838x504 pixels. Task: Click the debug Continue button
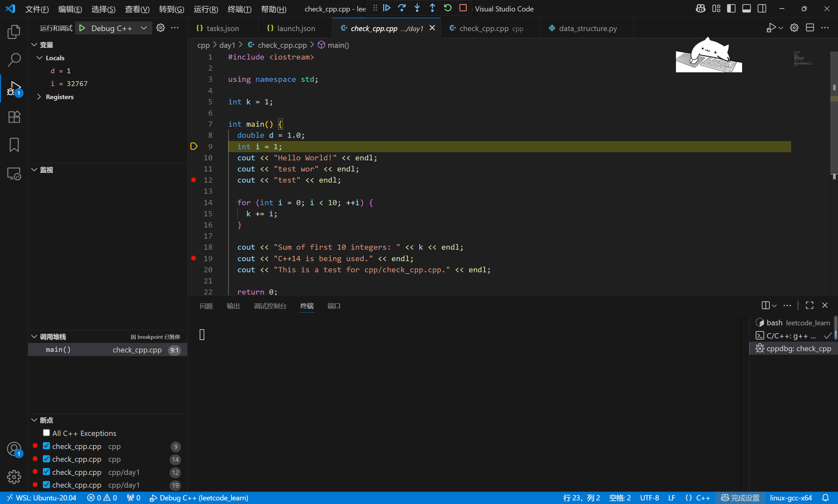point(387,8)
